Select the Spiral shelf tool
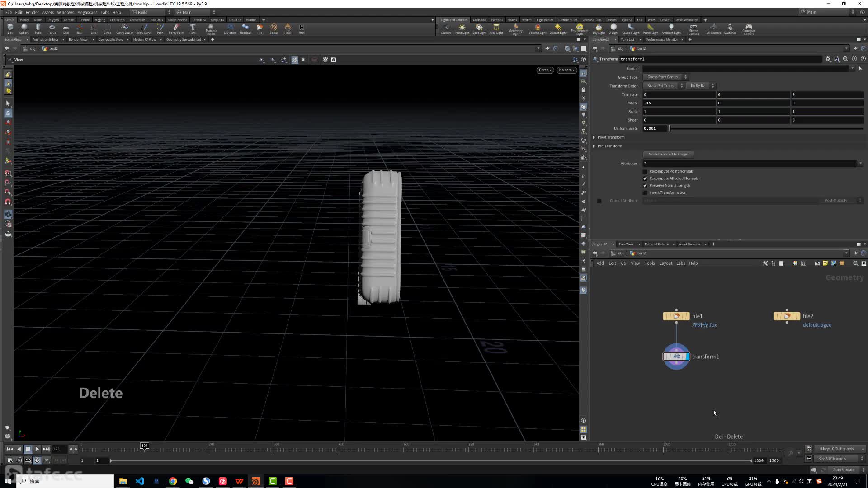868x488 pixels. tap(274, 29)
